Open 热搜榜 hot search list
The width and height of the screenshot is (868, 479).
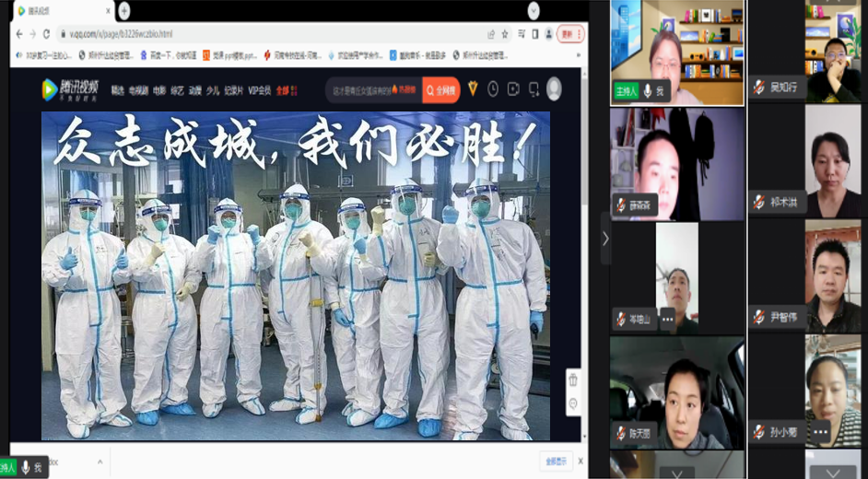404,89
